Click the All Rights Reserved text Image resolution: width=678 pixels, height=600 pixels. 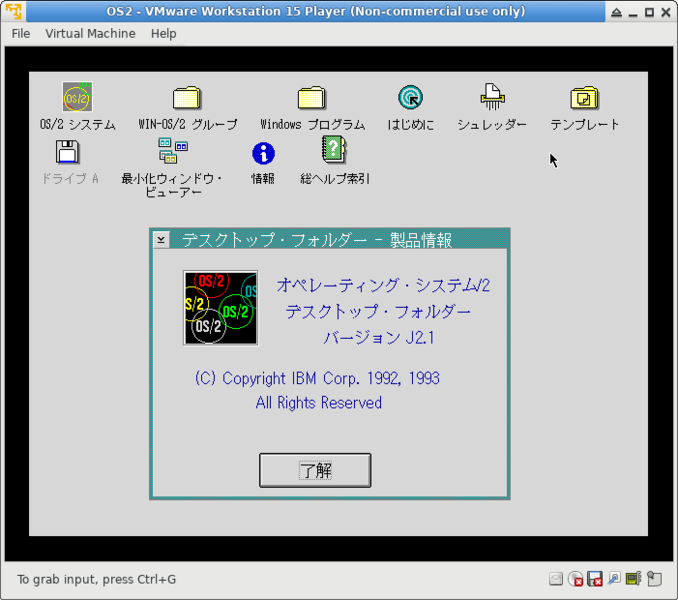tap(319, 403)
